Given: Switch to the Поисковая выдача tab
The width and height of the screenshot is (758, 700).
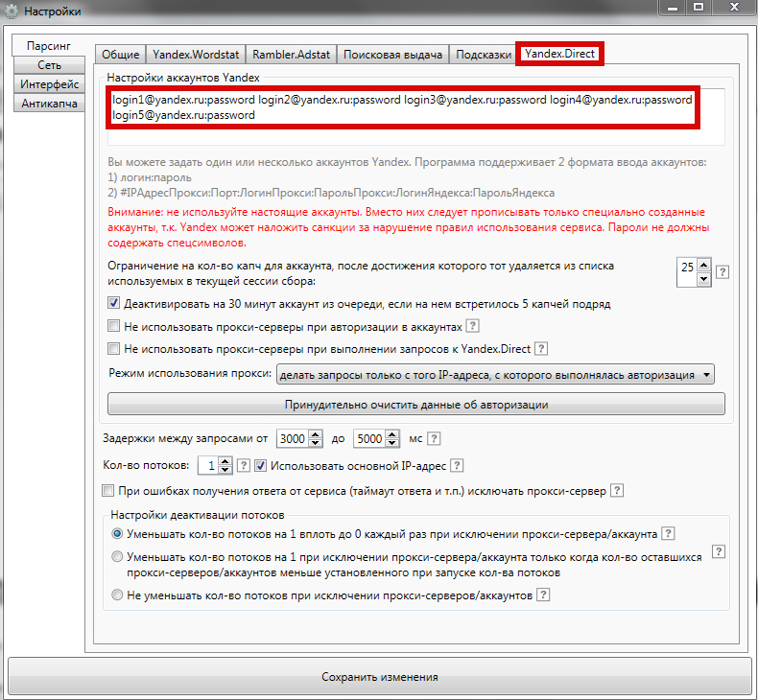Looking at the screenshot, I should pos(392,54).
